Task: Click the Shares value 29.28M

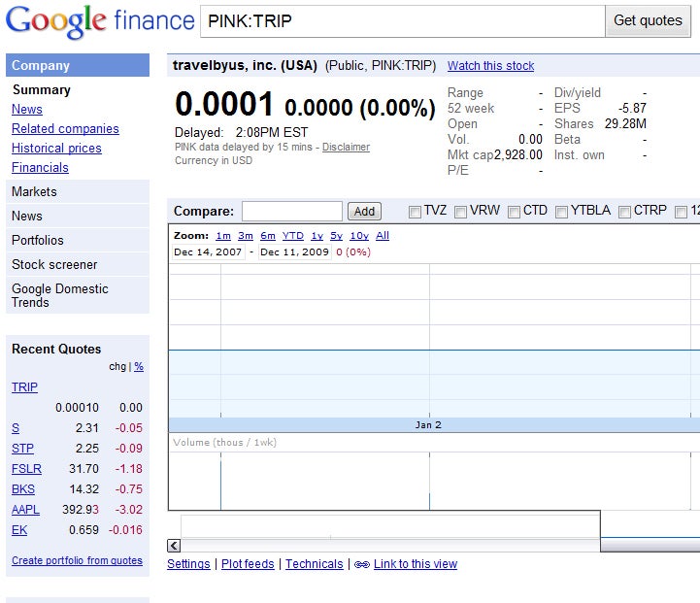Action: pyautogui.click(x=625, y=123)
